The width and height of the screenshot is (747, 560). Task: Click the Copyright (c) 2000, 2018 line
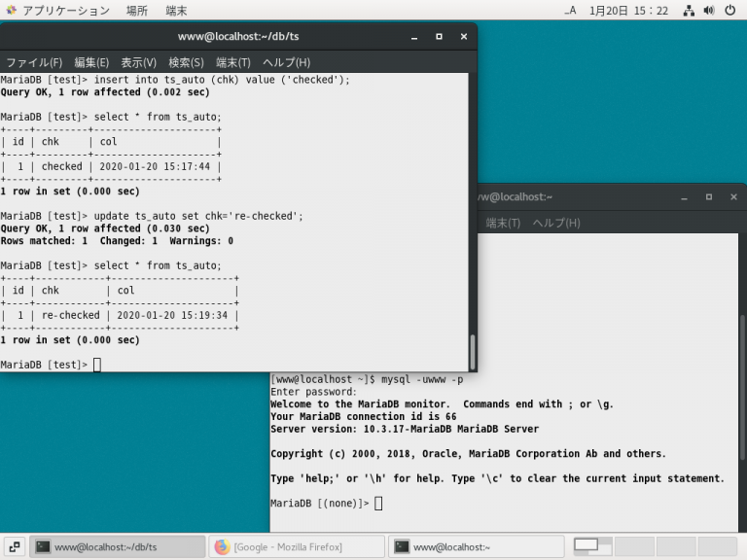[468, 454]
